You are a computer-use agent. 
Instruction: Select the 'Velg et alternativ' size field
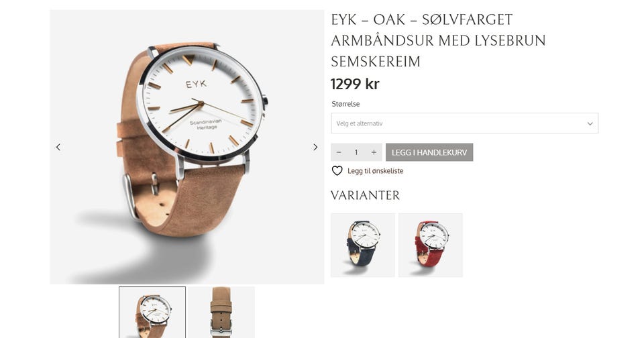point(464,123)
